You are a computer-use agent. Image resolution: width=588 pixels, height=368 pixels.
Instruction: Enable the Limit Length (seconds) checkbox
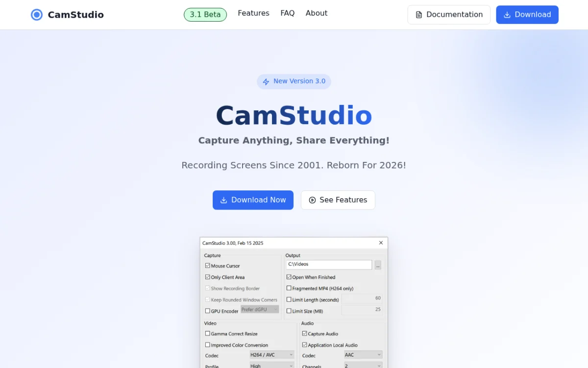pos(289,299)
